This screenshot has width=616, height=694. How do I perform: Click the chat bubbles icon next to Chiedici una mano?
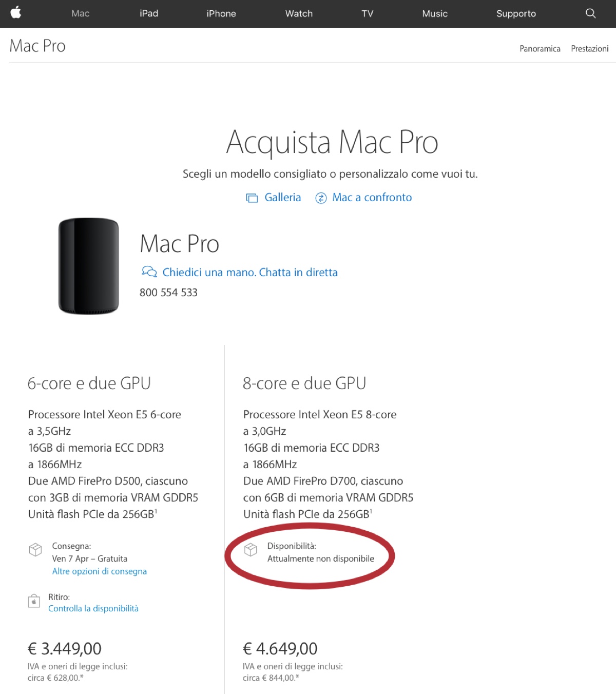[149, 272]
